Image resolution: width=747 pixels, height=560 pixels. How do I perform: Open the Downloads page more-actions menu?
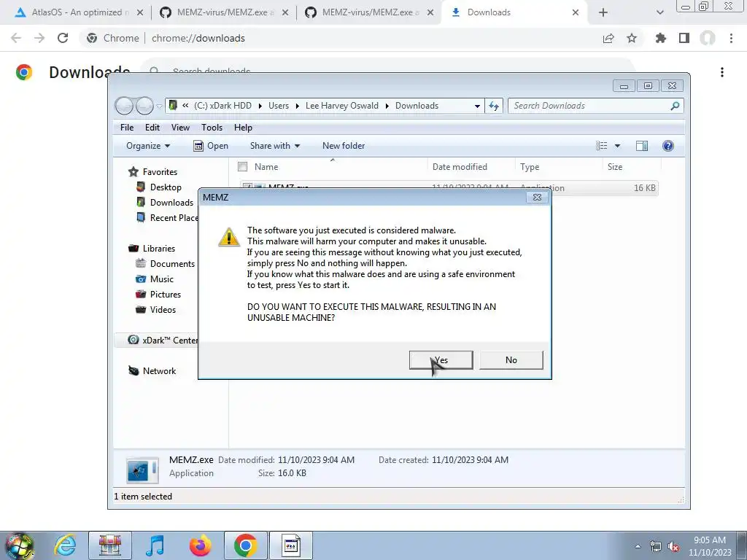[722, 72]
